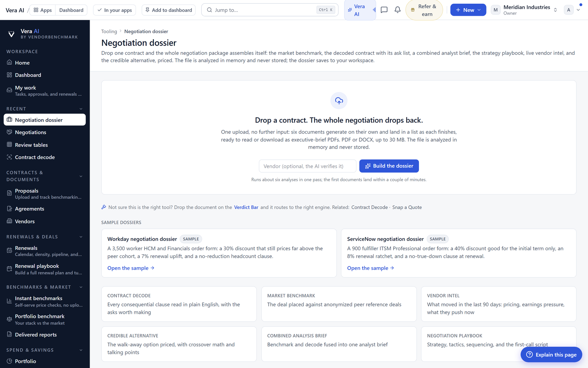Click the cloud upload icon

(x=339, y=100)
